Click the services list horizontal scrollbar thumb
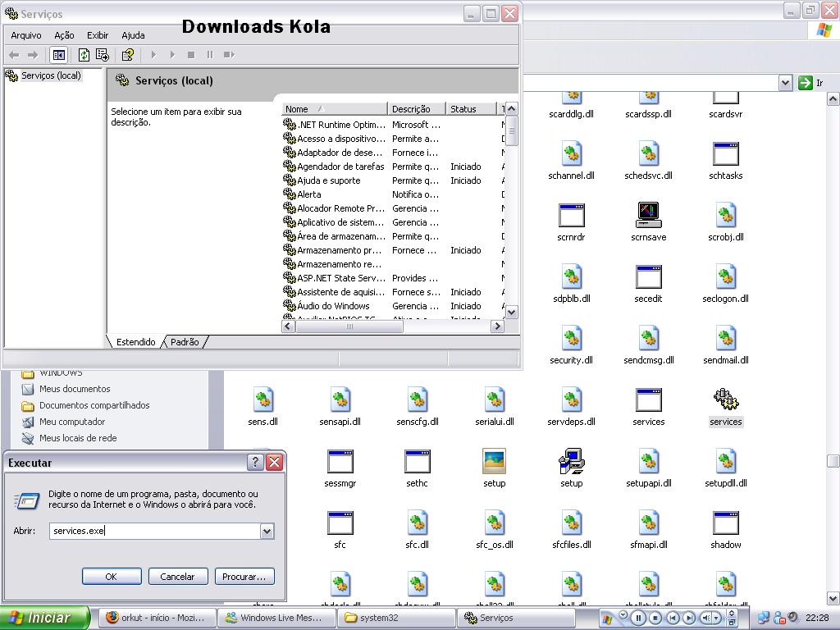 [349, 326]
